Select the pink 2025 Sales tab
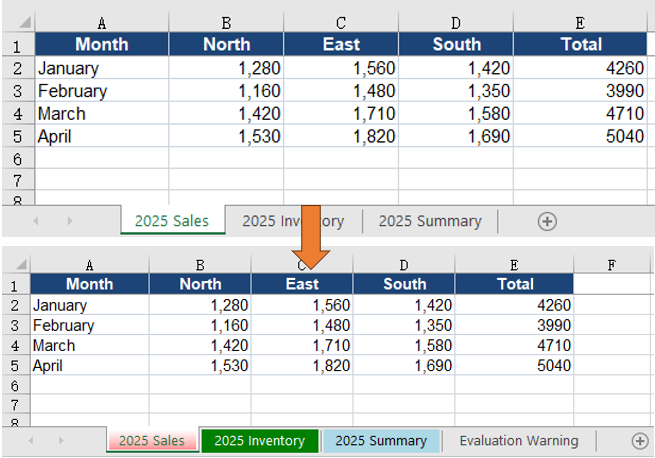 point(152,440)
